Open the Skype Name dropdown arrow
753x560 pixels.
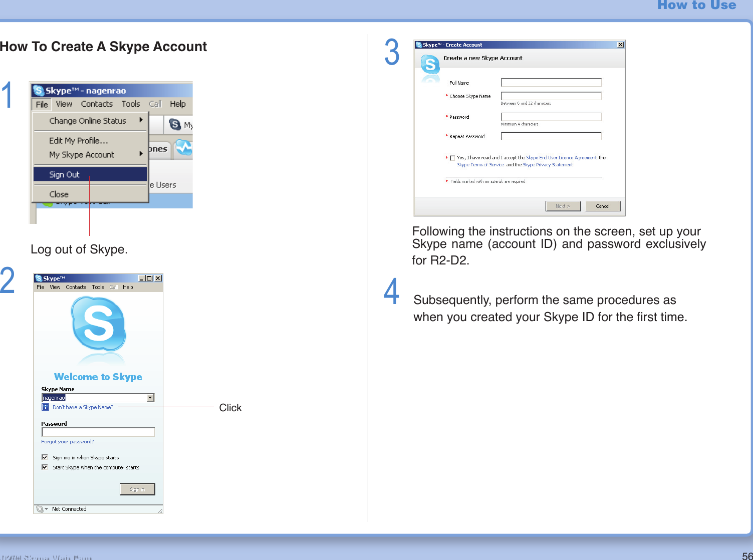point(150,398)
